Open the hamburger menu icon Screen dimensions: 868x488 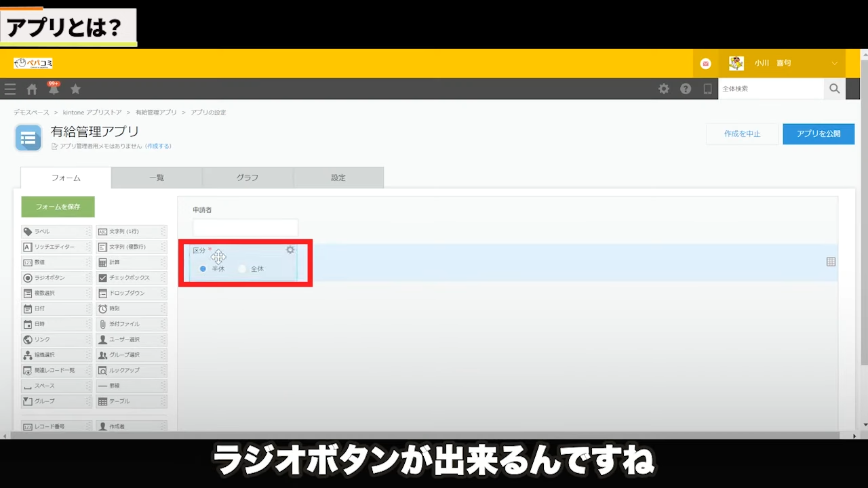click(x=10, y=89)
